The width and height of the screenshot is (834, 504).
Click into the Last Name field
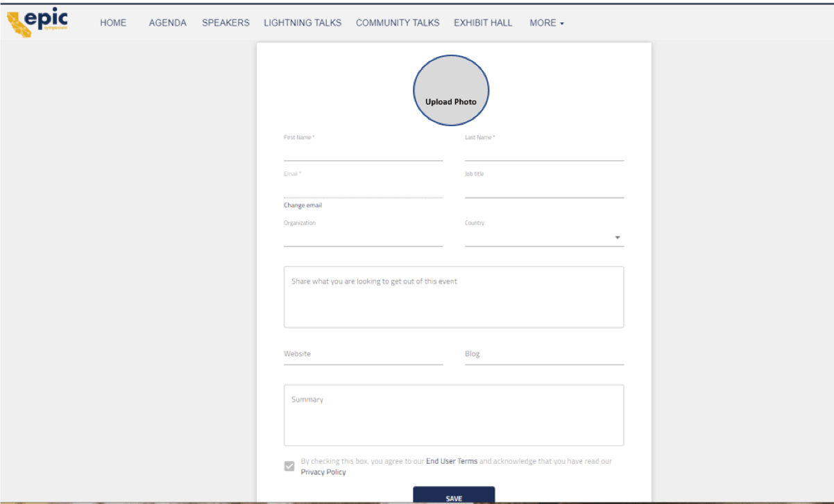coord(544,152)
